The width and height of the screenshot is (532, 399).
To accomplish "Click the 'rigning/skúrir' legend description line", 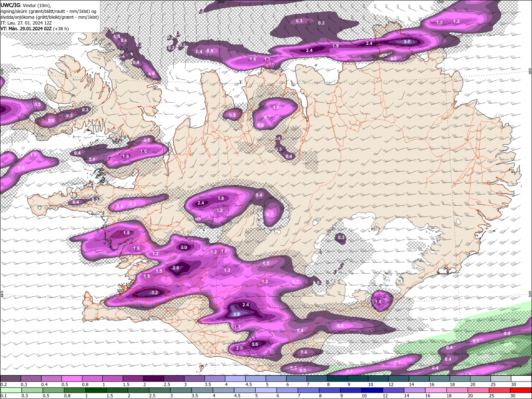I will [49, 11].
